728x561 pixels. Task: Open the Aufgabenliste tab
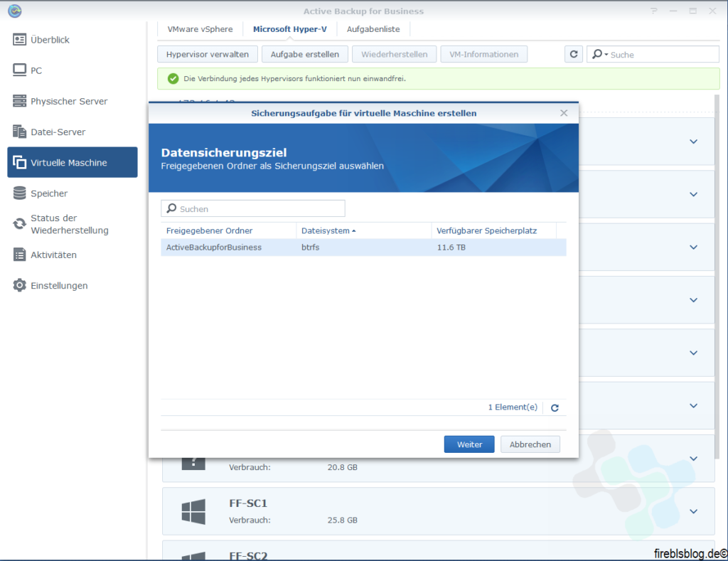[x=373, y=29]
